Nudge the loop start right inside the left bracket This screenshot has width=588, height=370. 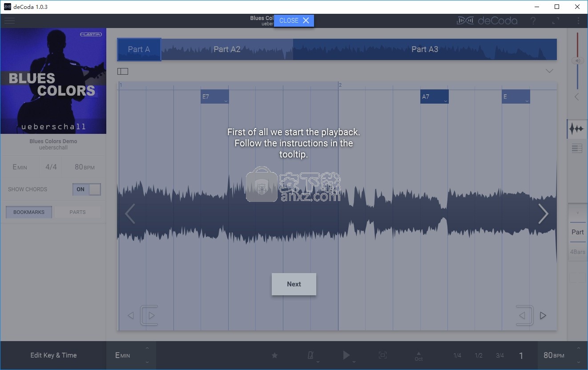click(152, 316)
